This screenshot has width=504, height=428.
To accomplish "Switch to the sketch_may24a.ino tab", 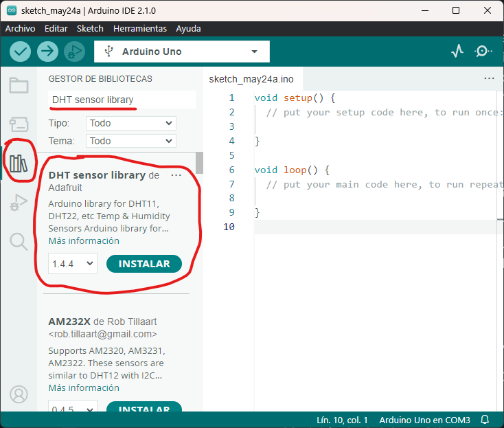I will 251,79.
